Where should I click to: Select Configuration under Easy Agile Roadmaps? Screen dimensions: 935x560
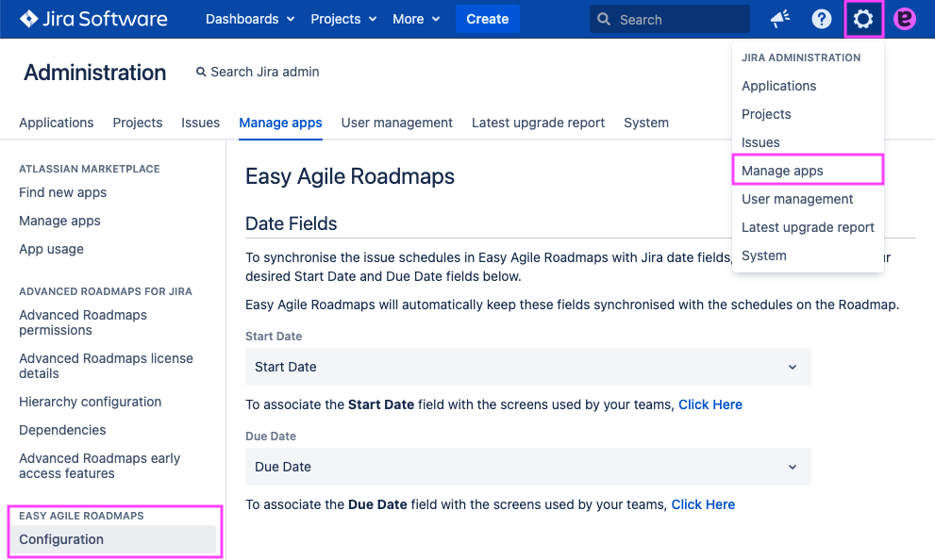61,539
